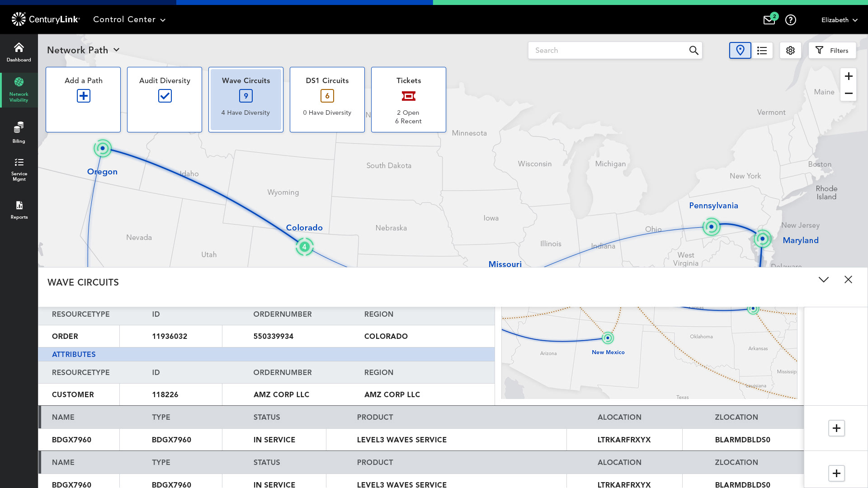Click the CenturyLink logo
868x488 pixels.
pyautogui.click(x=46, y=19)
